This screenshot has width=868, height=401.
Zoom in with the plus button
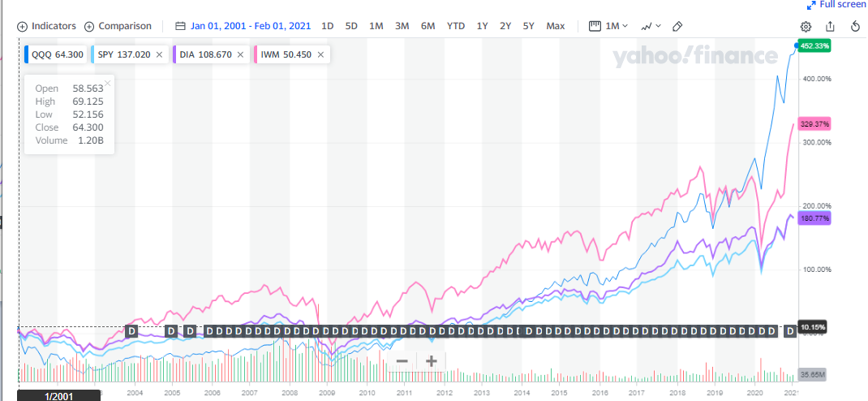coord(432,362)
